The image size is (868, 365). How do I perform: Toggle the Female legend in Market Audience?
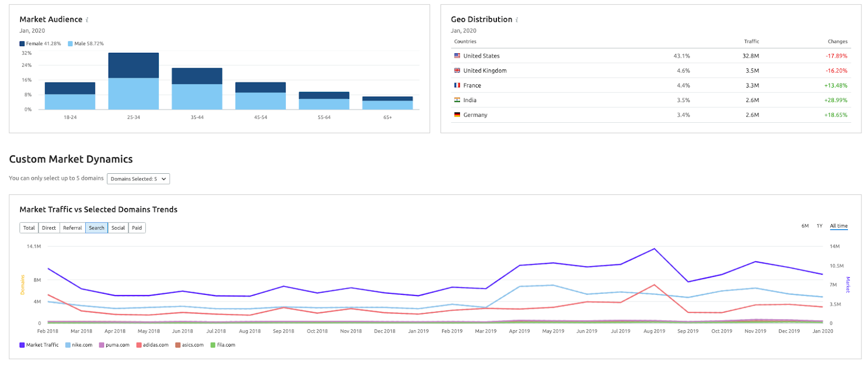coord(40,43)
